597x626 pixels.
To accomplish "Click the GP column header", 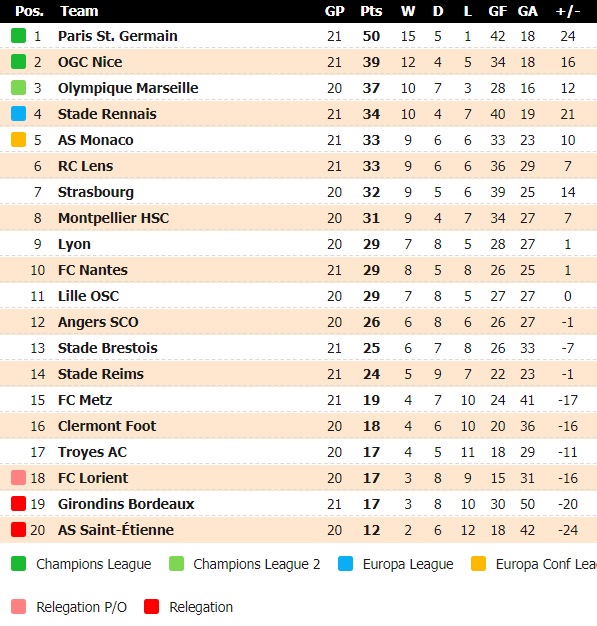I will [x=334, y=11].
